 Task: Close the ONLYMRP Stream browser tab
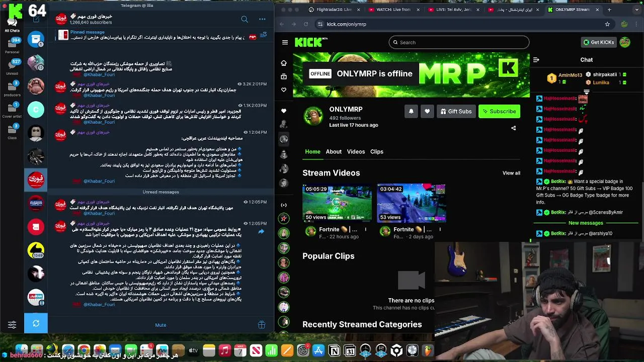coord(597,10)
